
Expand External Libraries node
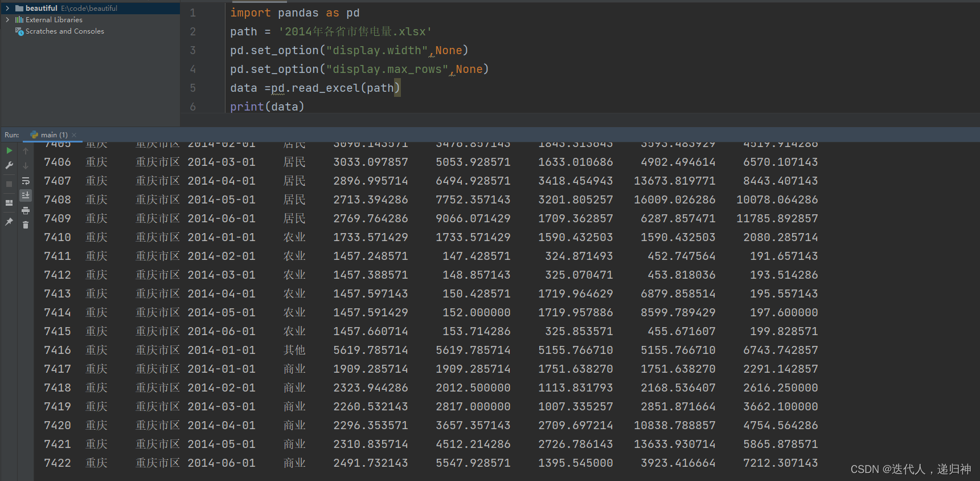(x=7, y=19)
